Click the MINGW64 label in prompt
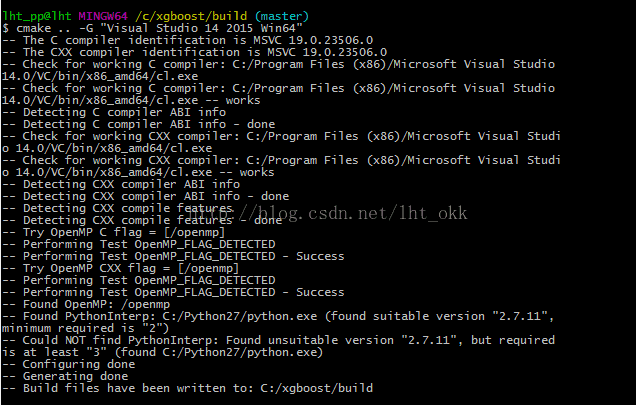The height and width of the screenshot is (405, 636). click(103, 16)
